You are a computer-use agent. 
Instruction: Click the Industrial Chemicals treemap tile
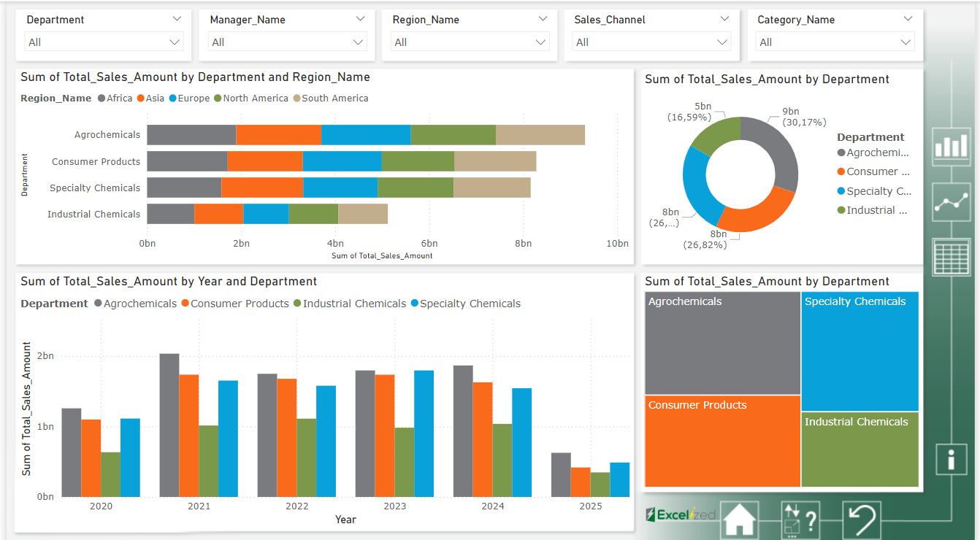(x=860, y=450)
